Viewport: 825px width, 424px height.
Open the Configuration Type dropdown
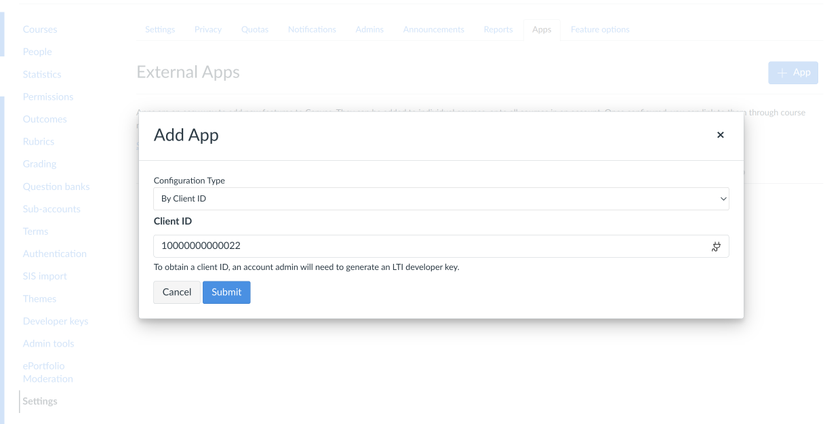click(x=441, y=199)
